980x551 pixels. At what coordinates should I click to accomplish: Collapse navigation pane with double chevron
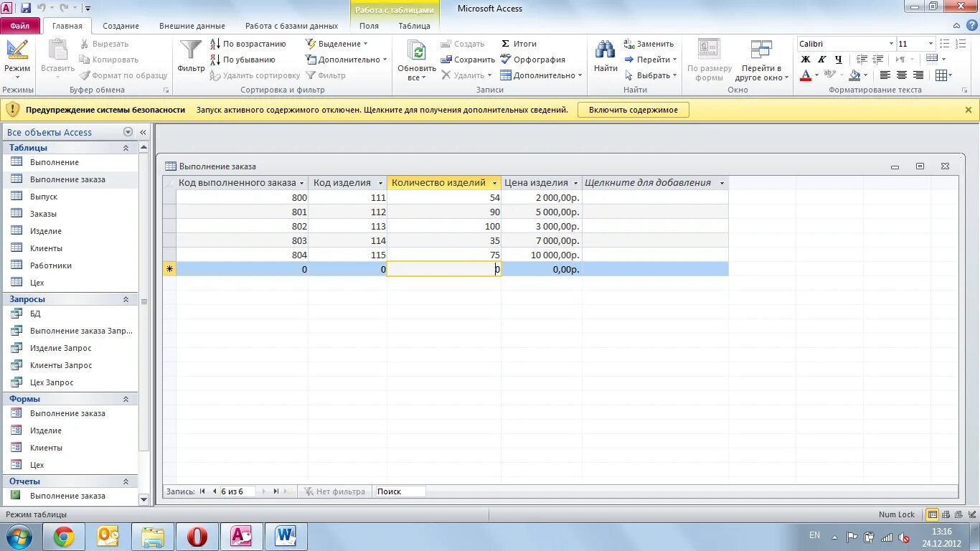[143, 132]
